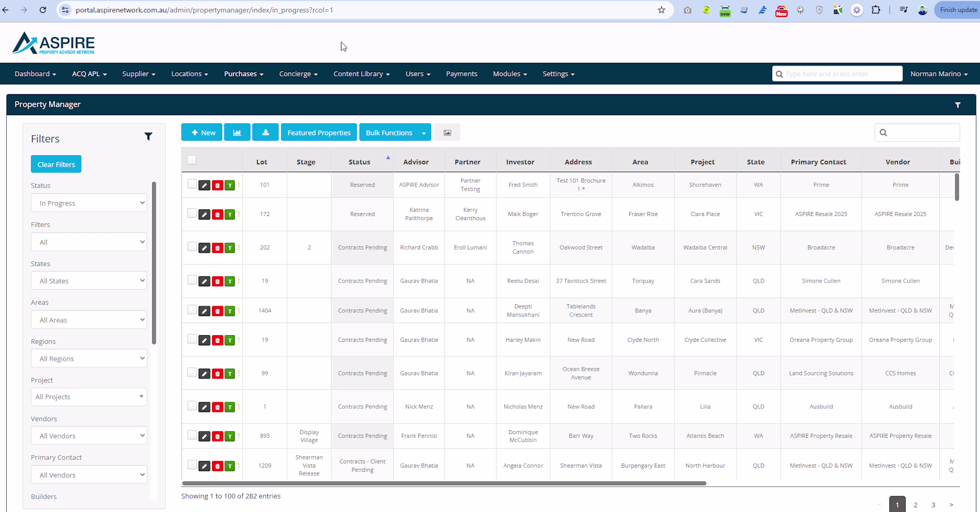Check the Lot 99 Wondunna row checkbox

coord(192,373)
